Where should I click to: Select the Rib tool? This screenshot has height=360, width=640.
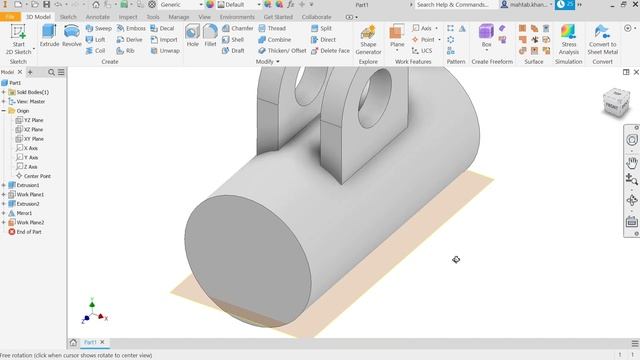[125, 51]
